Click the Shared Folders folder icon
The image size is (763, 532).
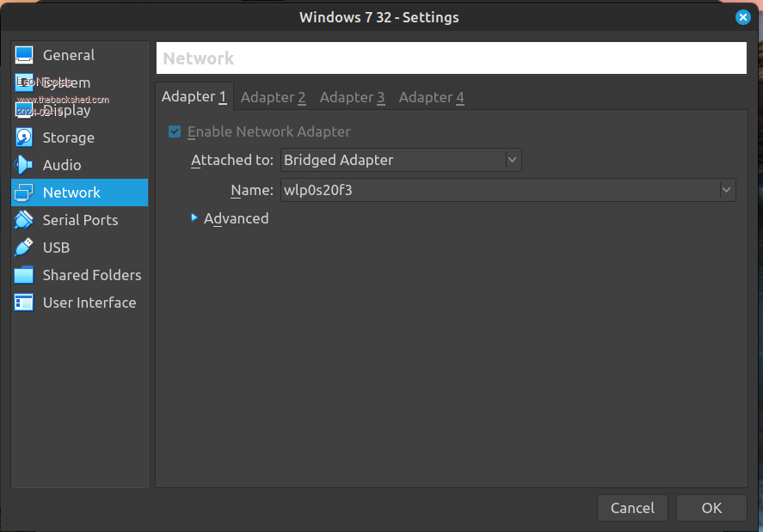(24, 275)
